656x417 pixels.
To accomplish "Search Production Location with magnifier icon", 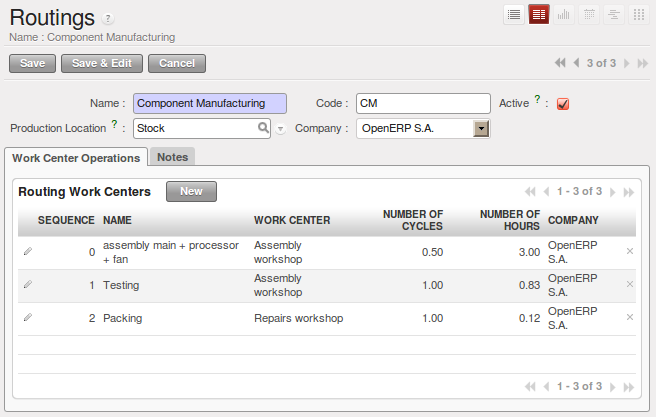I will click(263, 128).
